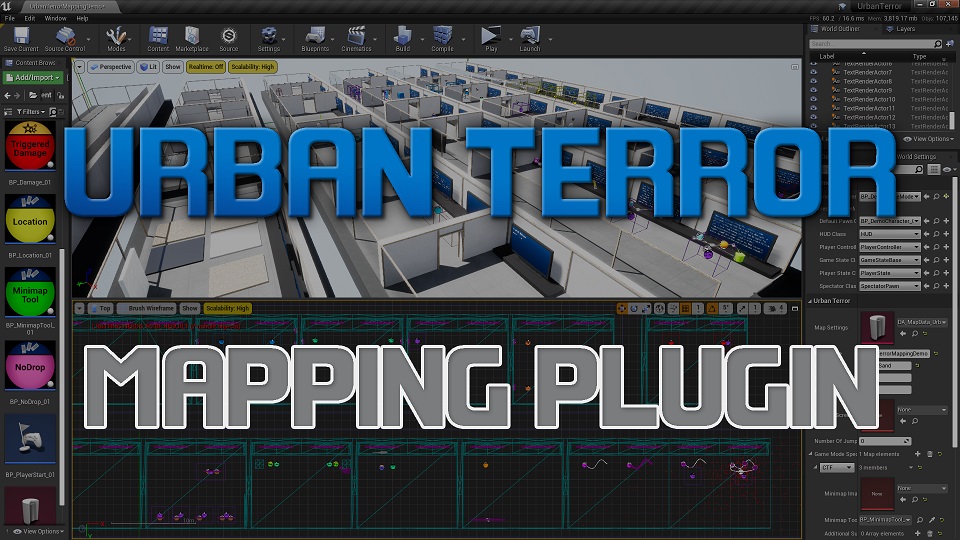Open the SpectatorPawn class dropdown

click(890, 286)
